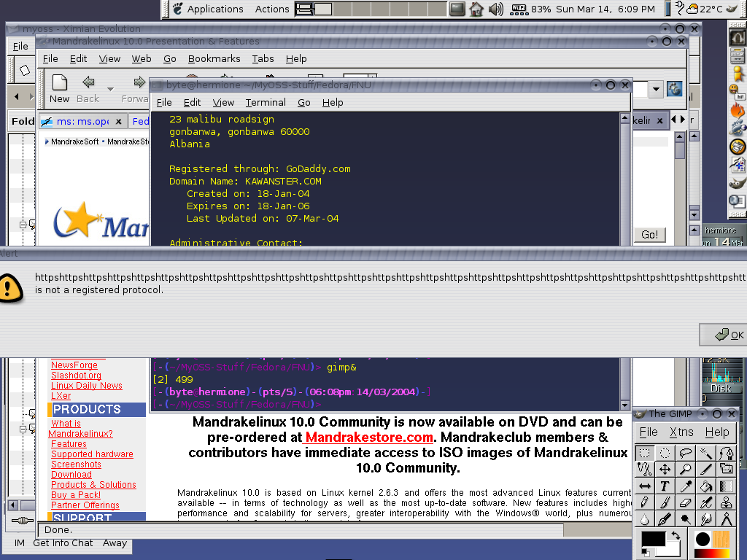Select GIMP Ink tool
Image resolution: width=747 pixels, height=560 pixels.
[665, 519]
